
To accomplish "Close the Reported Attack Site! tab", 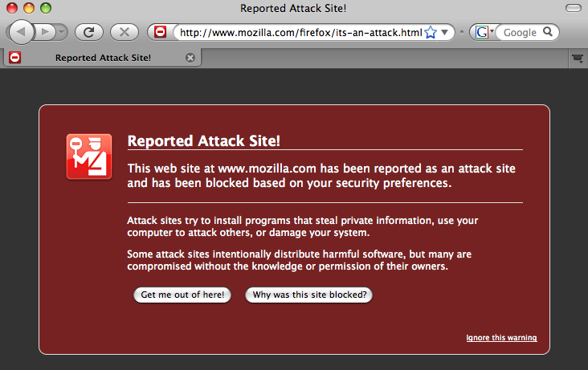I will (x=190, y=58).
